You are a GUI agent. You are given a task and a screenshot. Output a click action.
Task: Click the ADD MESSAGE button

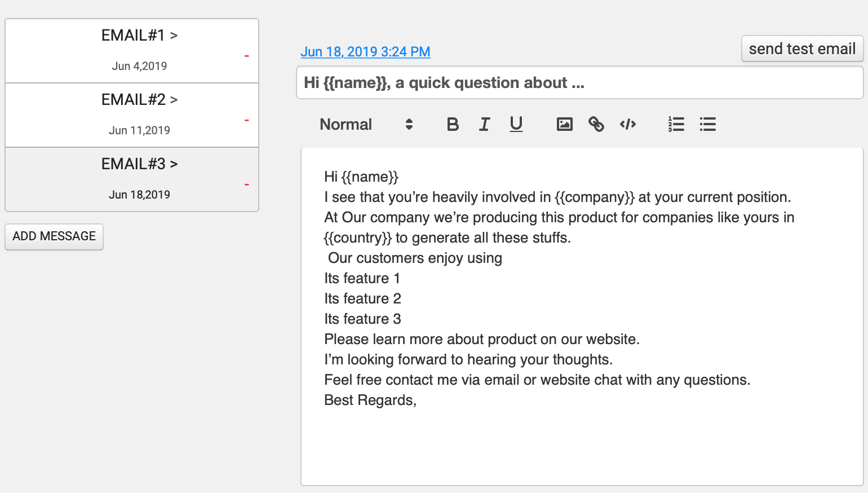click(54, 236)
